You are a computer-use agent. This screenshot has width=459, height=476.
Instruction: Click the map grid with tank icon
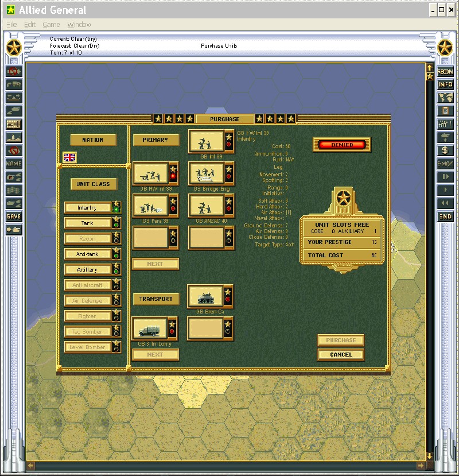(x=14, y=124)
